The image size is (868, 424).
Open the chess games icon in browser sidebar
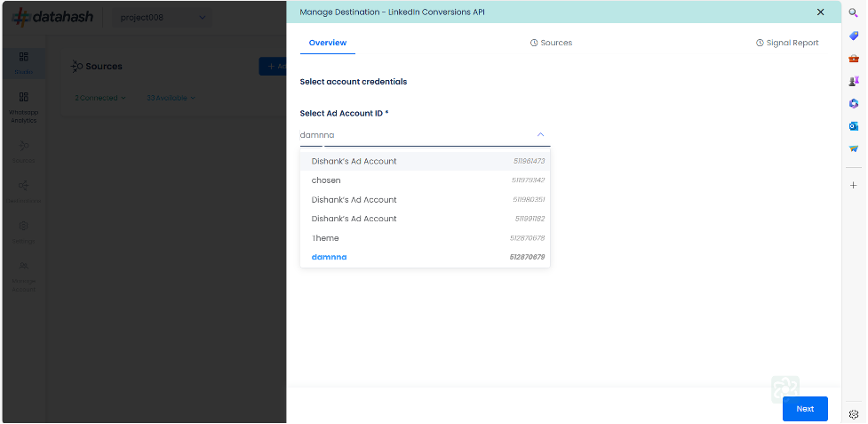854,81
